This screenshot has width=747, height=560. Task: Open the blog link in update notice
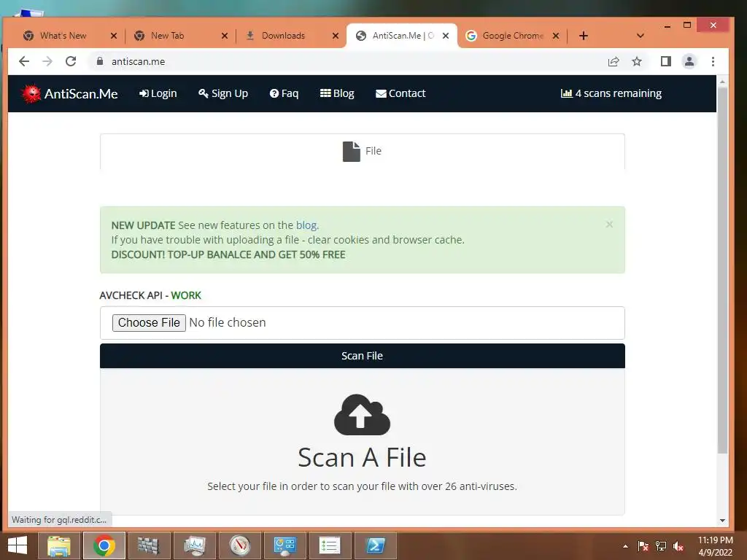coord(306,225)
